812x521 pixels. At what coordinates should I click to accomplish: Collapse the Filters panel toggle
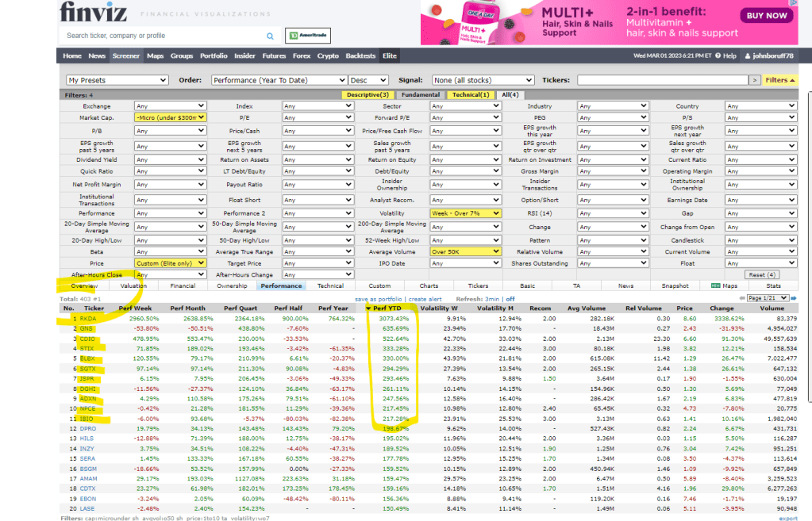781,80
